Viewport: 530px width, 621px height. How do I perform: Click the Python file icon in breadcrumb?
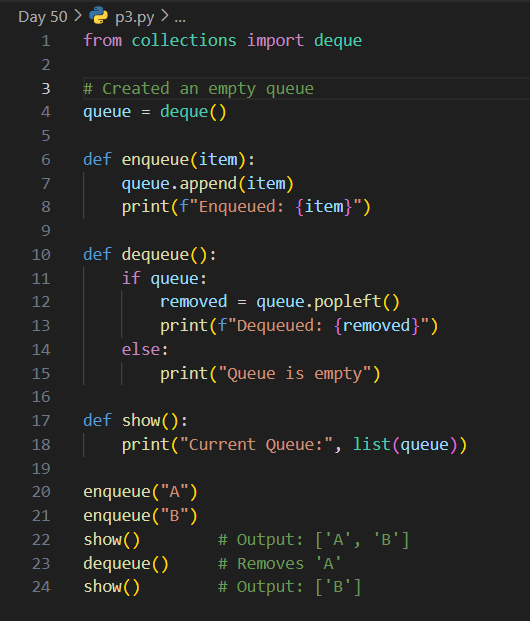point(98,16)
